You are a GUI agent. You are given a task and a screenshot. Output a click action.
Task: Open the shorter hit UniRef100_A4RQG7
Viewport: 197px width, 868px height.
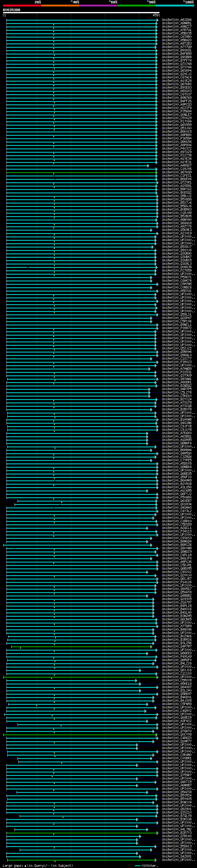coord(177,165)
